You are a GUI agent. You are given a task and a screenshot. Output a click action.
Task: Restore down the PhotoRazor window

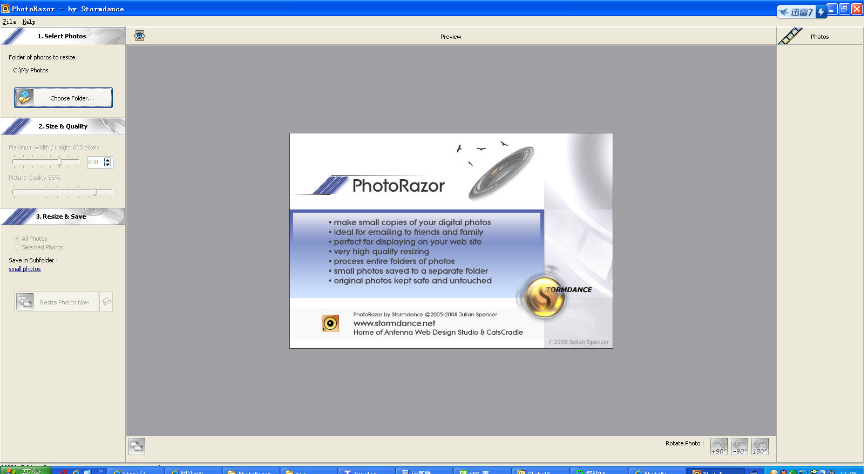point(844,9)
